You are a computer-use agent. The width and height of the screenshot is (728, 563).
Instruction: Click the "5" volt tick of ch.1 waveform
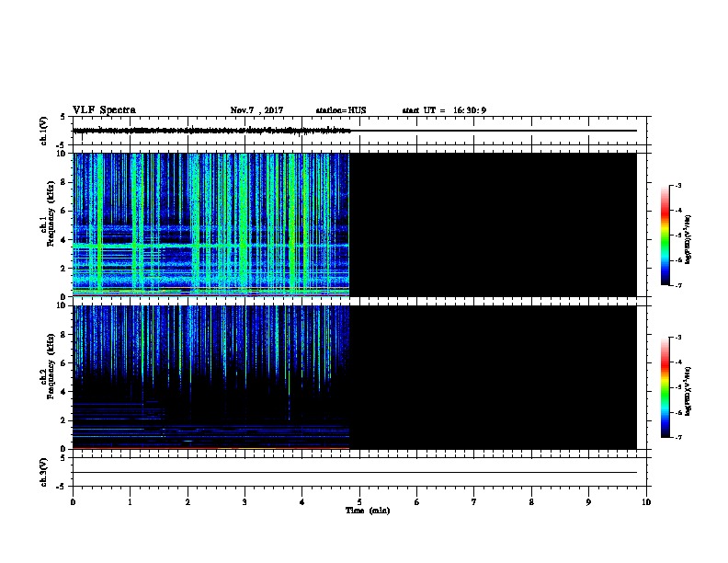coord(63,117)
